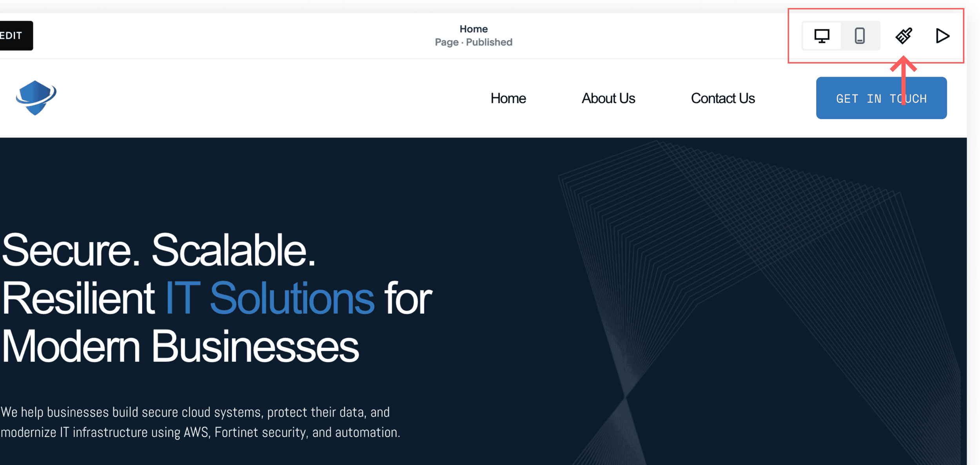Click the play preview icon
The width and height of the screenshot is (980, 465).
tap(942, 36)
